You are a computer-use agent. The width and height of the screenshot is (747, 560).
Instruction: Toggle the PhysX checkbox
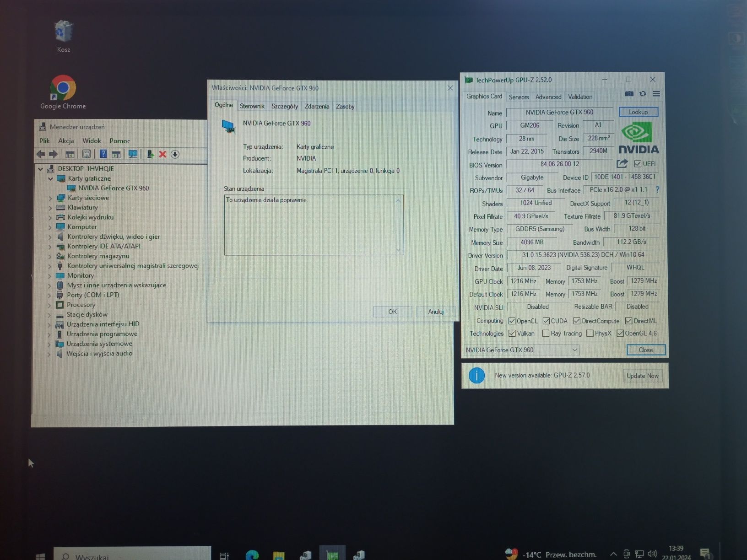(590, 333)
